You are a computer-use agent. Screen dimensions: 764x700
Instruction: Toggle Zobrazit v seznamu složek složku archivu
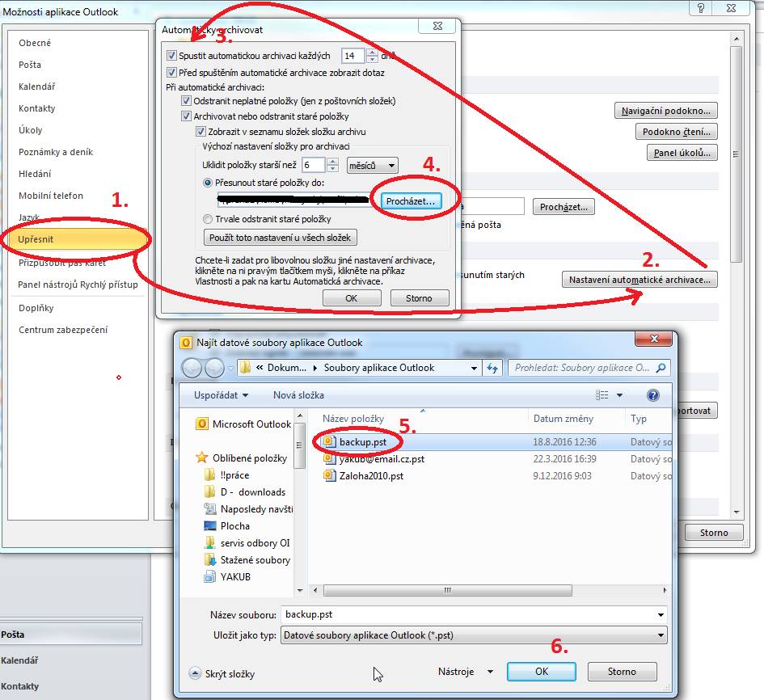200,132
